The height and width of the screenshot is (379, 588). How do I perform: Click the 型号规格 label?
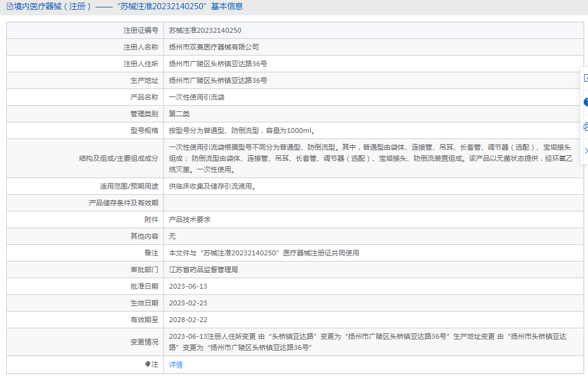click(144, 130)
